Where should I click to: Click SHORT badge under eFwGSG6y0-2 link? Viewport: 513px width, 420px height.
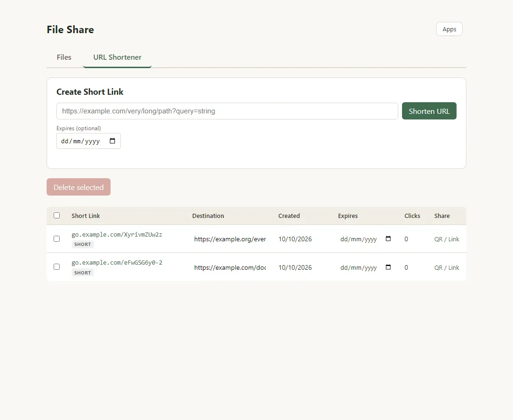point(83,273)
